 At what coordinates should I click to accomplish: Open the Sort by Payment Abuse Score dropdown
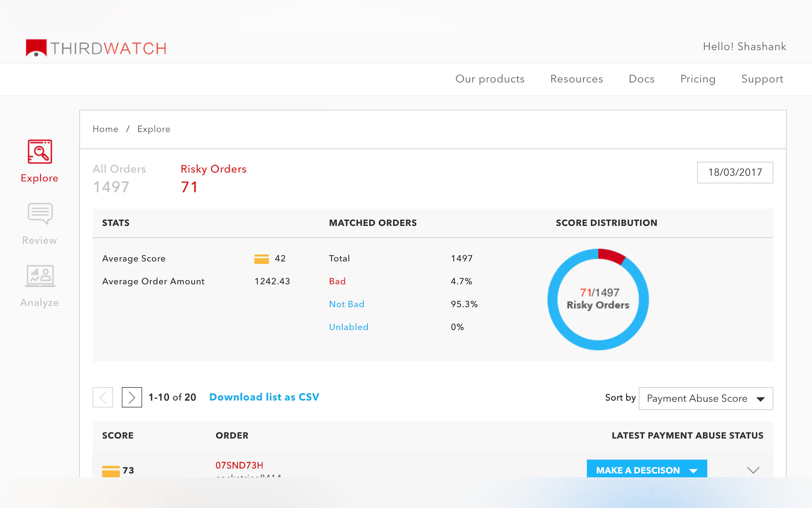point(705,399)
